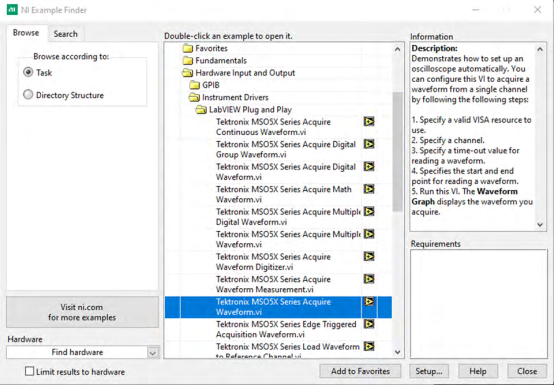554x385 pixels.
Task: Click VI icon beside Acquire Digital Waveform.vi
Action: (369, 167)
